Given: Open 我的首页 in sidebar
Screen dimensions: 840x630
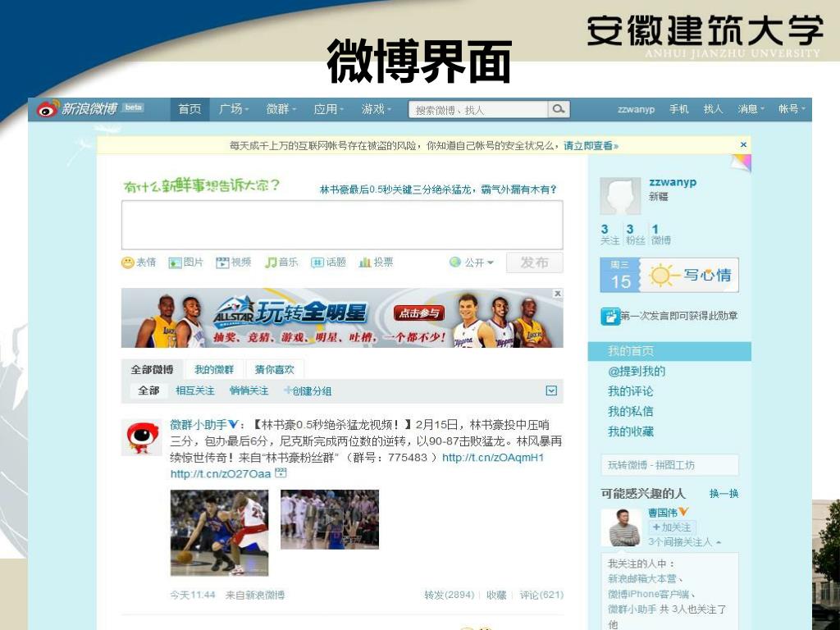Looking at the screenshot, I should 669,351.
